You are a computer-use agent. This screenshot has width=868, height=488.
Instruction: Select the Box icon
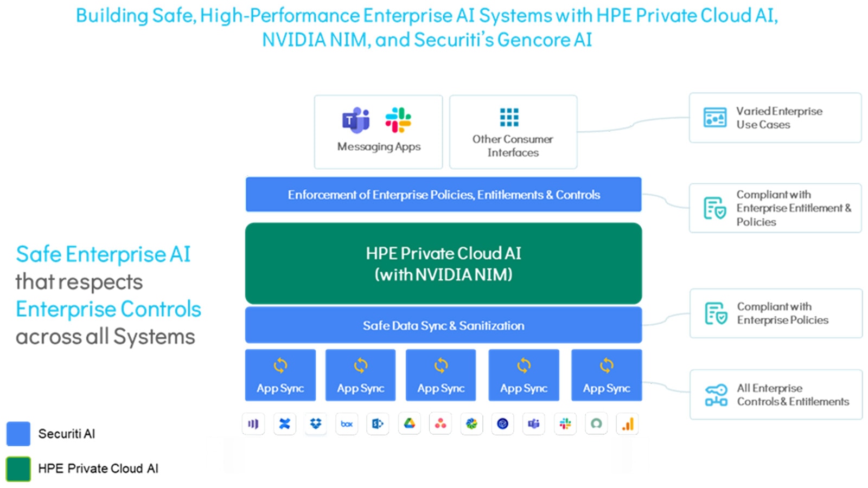click(x=347, y=424)
